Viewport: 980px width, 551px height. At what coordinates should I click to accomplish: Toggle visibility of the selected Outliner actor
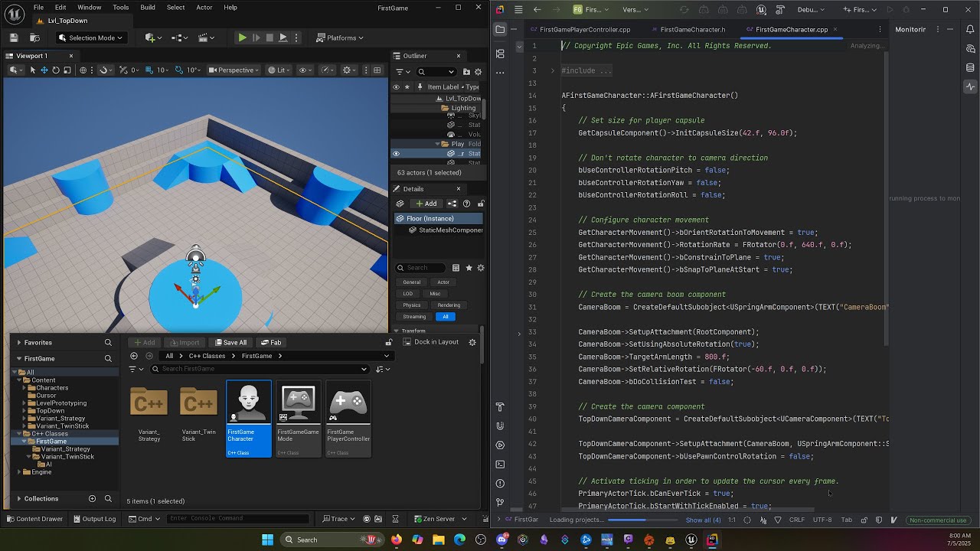pyautogui.click(x=396, y=154)
